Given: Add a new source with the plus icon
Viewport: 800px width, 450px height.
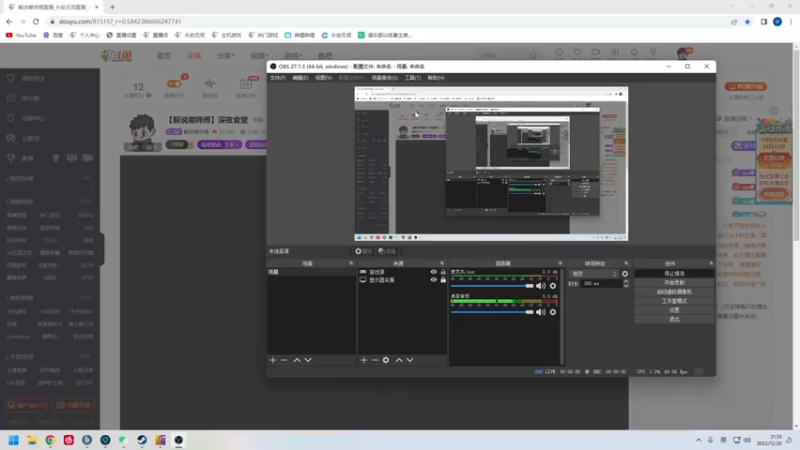Looking at the screenshot, I should [x=364, y=360].
